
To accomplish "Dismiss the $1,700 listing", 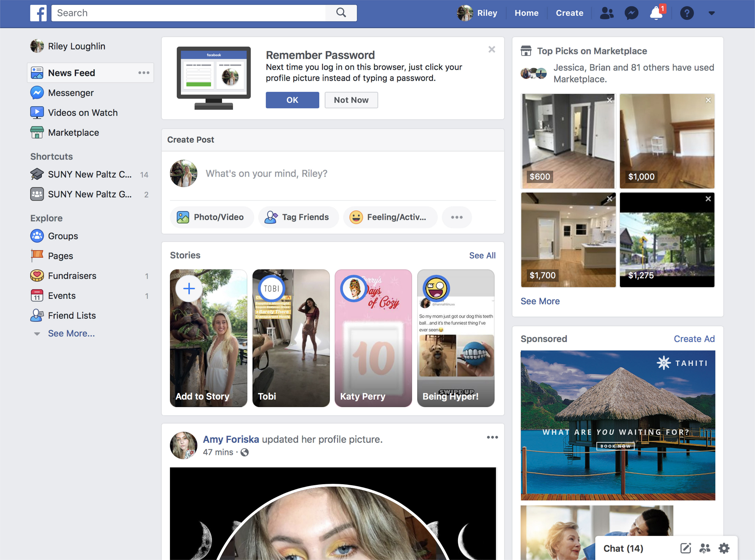I will [610, 199].
